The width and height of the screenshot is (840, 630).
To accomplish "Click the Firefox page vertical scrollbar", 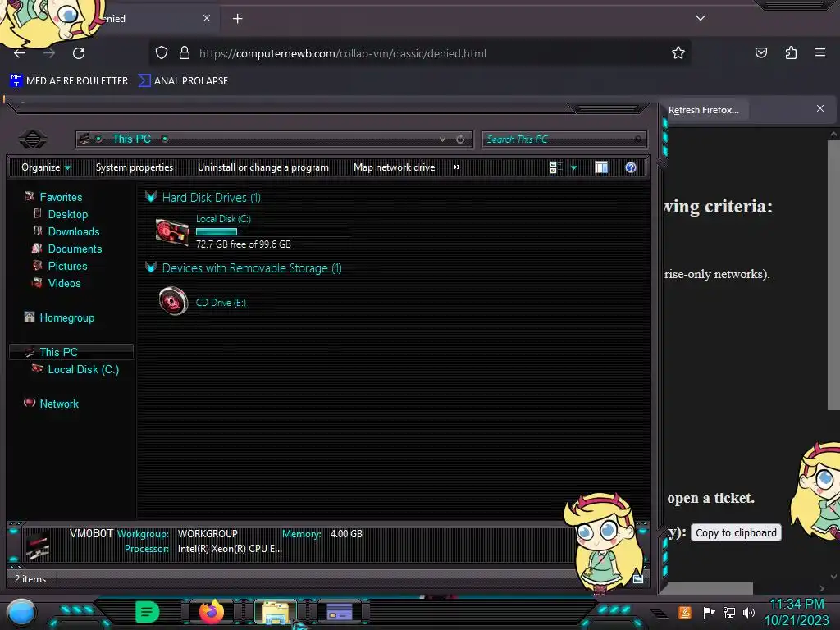I will point(833,275).
